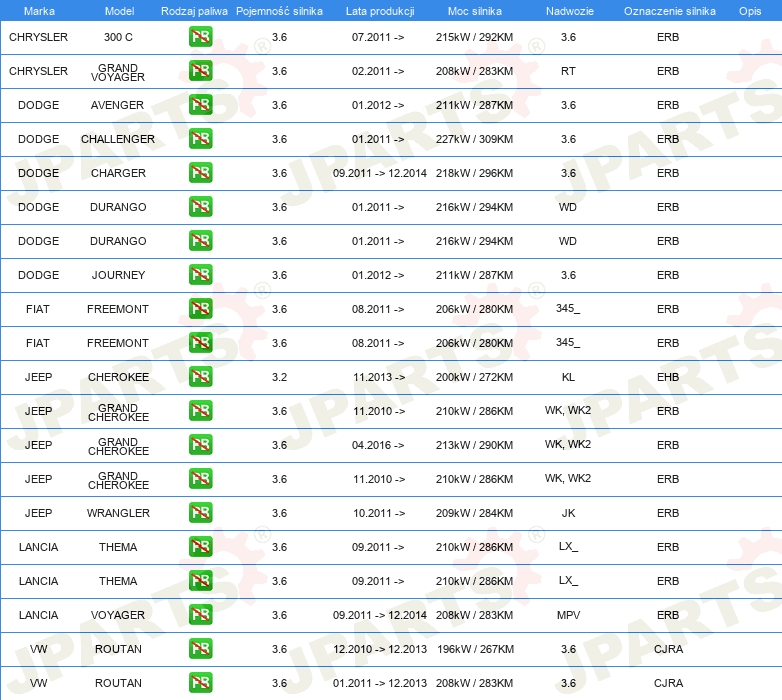Click the Moc silnika column header
The height and width of the screenshot is (700, 782).
pos(475,11)
